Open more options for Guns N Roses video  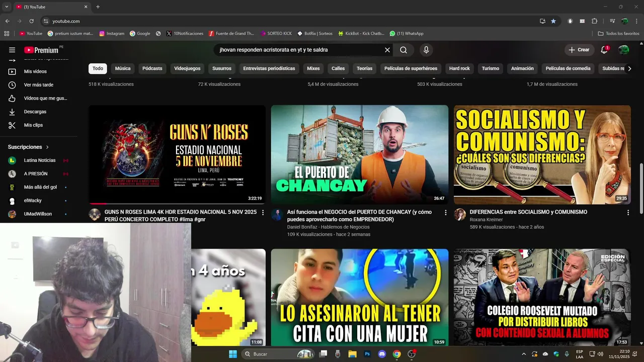click(x=263, y=213)
